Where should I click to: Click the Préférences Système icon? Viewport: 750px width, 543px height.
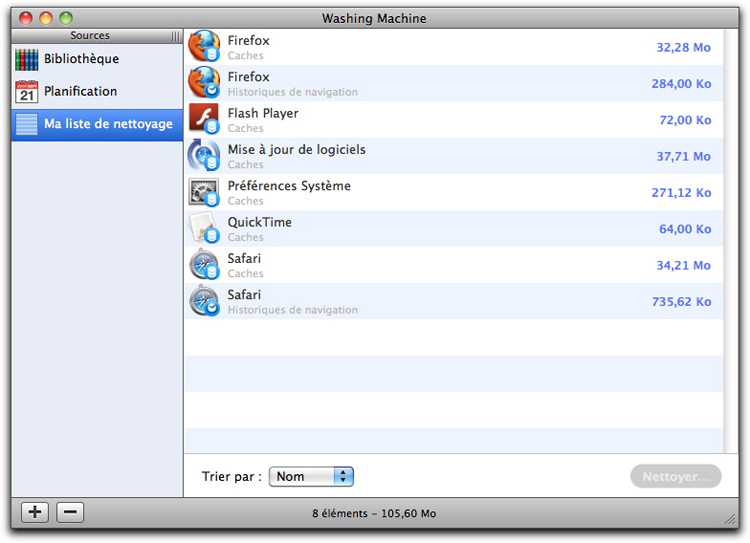coord(204,192)
